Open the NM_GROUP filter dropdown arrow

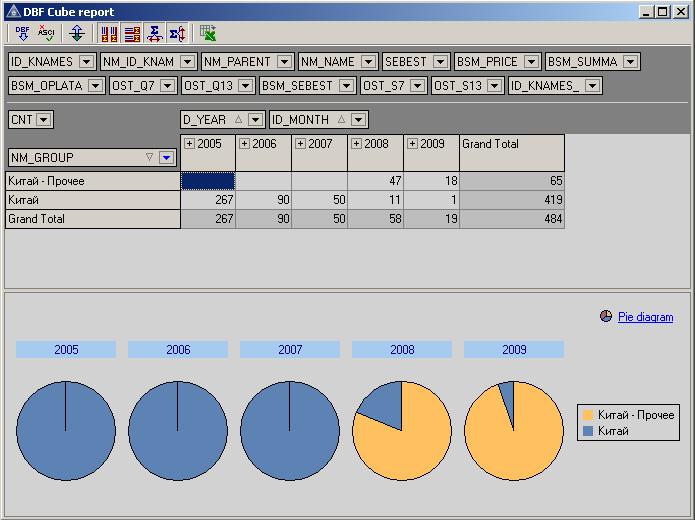coord(166,157)
